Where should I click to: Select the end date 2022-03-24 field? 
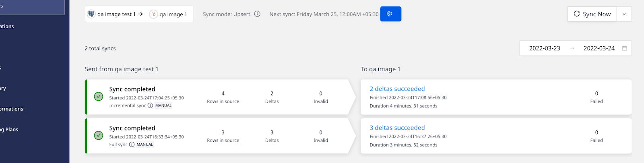(599, 48)
